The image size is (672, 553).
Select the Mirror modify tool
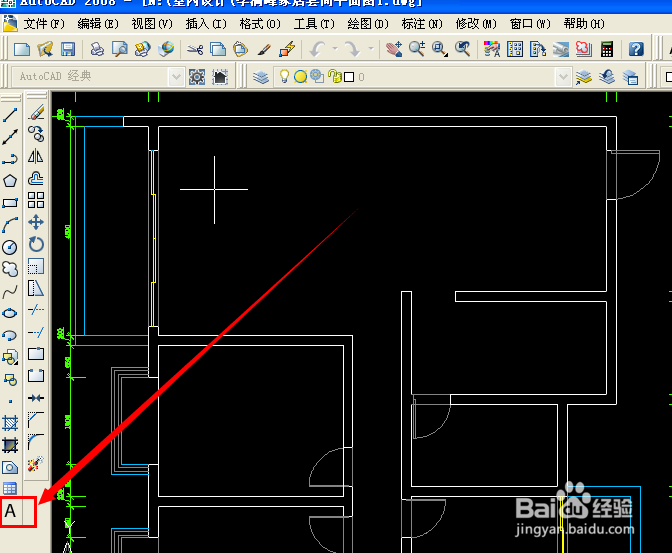pos(36,156)
